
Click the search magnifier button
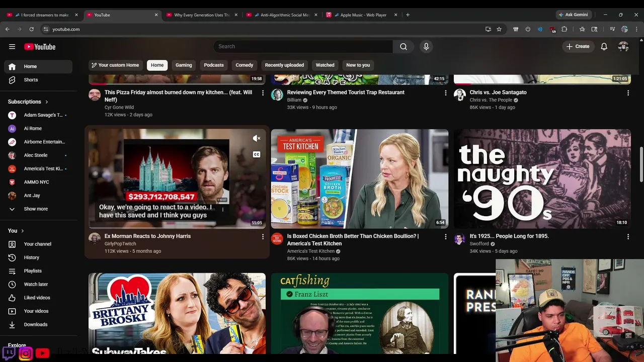(404, 46)
